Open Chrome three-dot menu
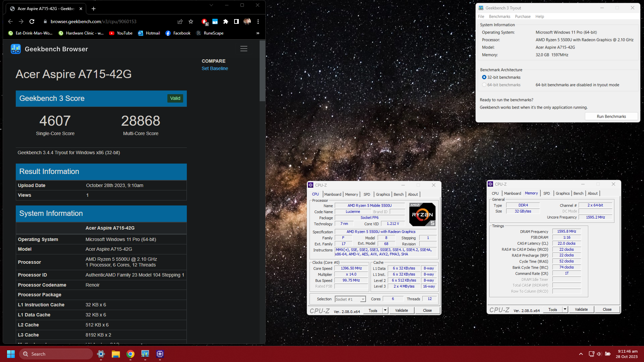644x362 pixels. click(x=258, y=21)
